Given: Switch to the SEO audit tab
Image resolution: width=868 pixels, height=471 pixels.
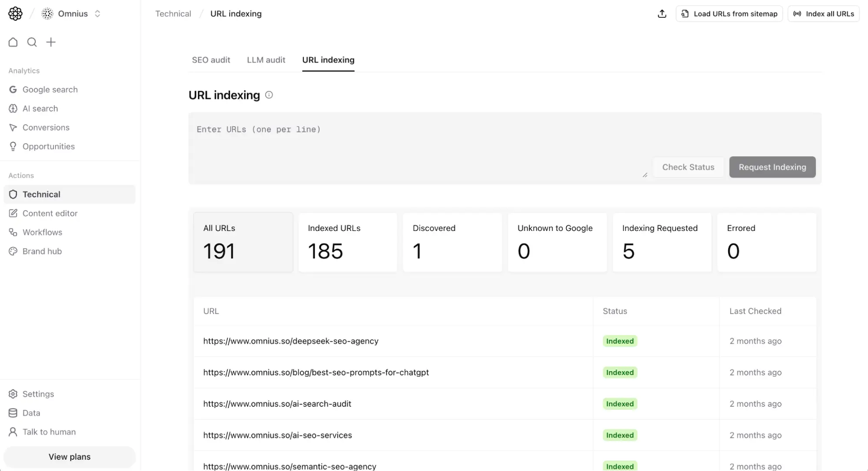Looking at the screenshot, I should 211,60.
